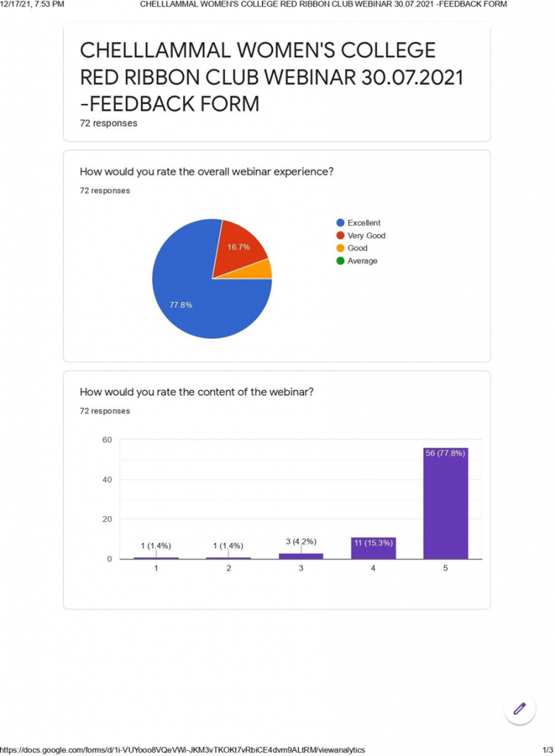Click the content of the webinar question
This screenshot has width=555, height=756.
click(196, 392)
